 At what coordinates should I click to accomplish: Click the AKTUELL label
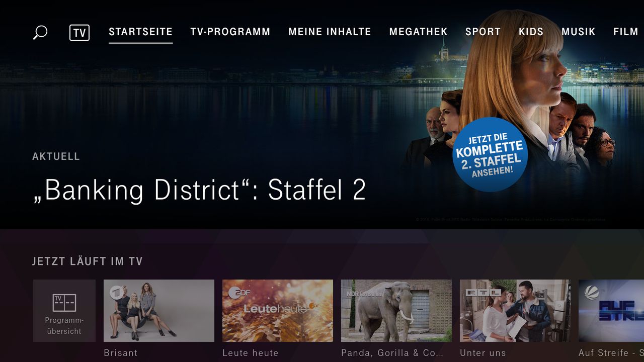point(56,156)
